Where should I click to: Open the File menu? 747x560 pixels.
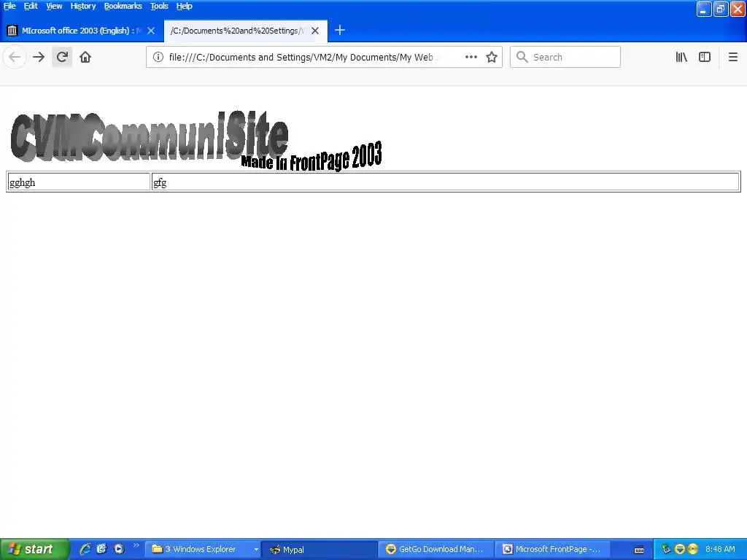pyautogui.click(x=9, y=6)
